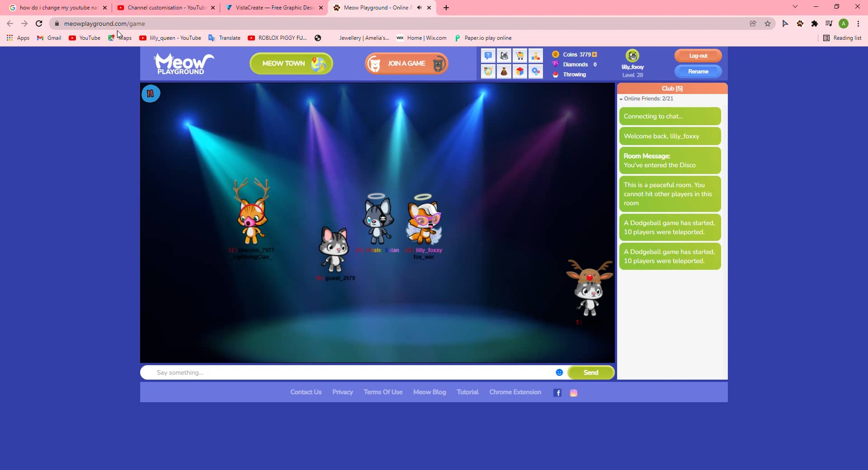The height and width of the screenshot is (470, 868).
Task: Open the puzzle cube games icon
Action: [x=520, y=71]
